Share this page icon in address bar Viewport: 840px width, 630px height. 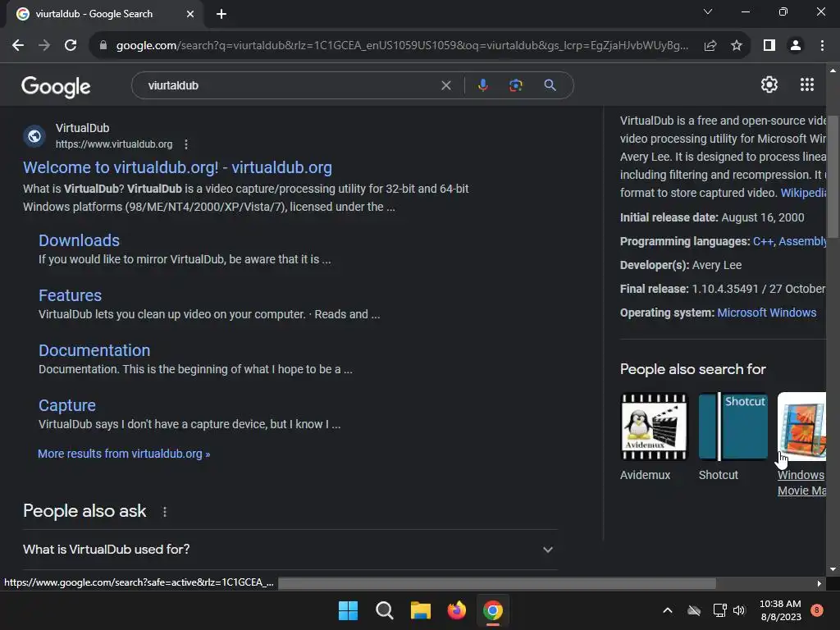point(710,46)
